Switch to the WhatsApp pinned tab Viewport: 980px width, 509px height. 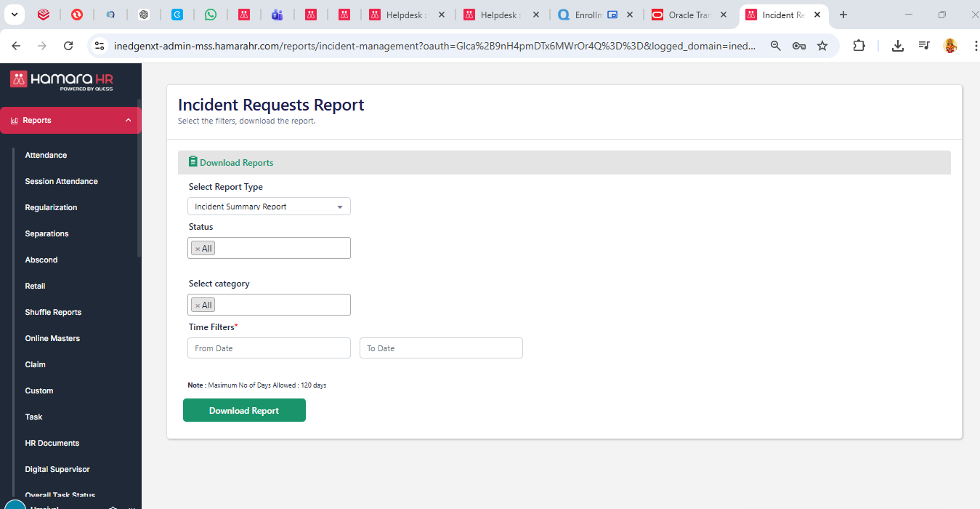(x=210, y=15)
